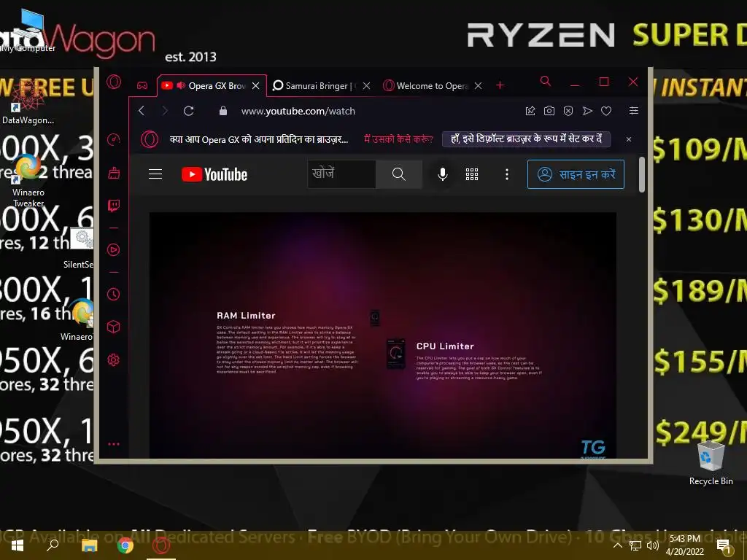Click the YouTube sign-in button
Image resolution: width=747 pixels, height=560 pixels.
[576, 174]
